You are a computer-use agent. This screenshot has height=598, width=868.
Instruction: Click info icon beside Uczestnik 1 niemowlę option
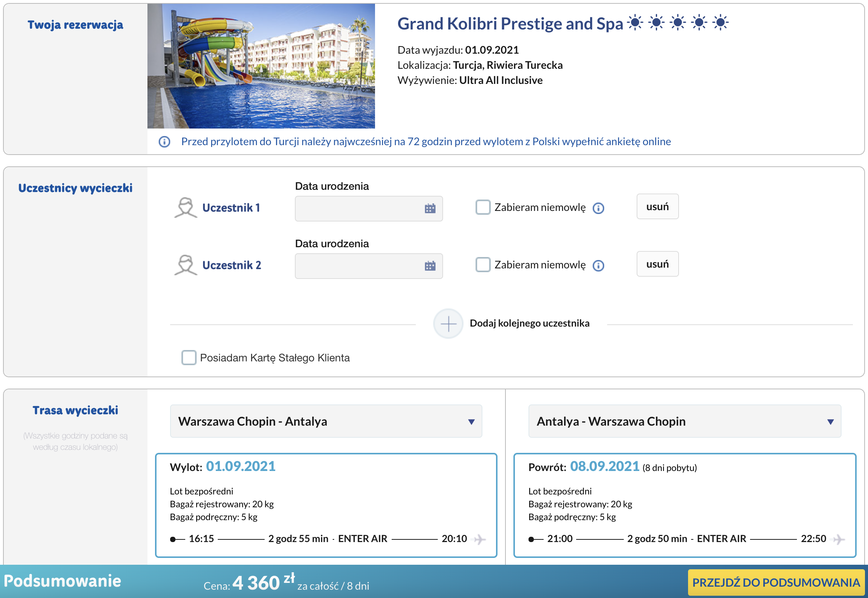point(598,208)
